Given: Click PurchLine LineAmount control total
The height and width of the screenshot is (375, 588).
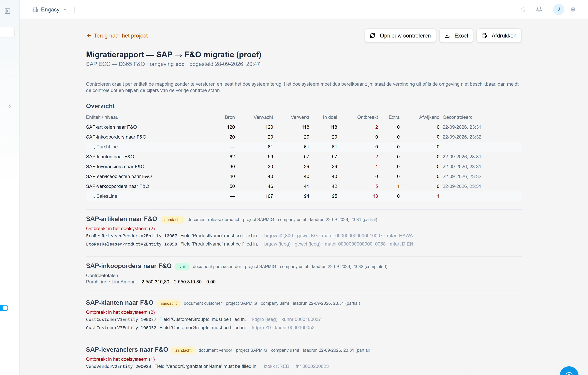Looking at the screenshot, I should [151, 282].
